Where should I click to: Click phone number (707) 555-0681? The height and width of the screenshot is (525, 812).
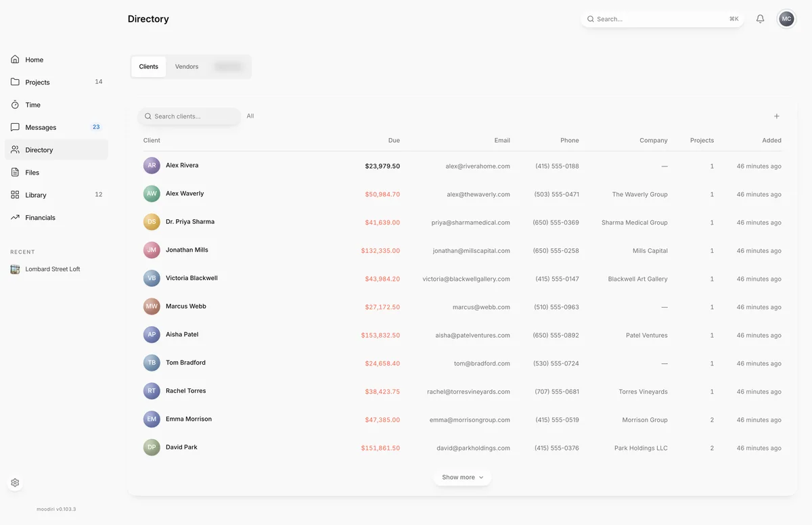click(557, 392)
